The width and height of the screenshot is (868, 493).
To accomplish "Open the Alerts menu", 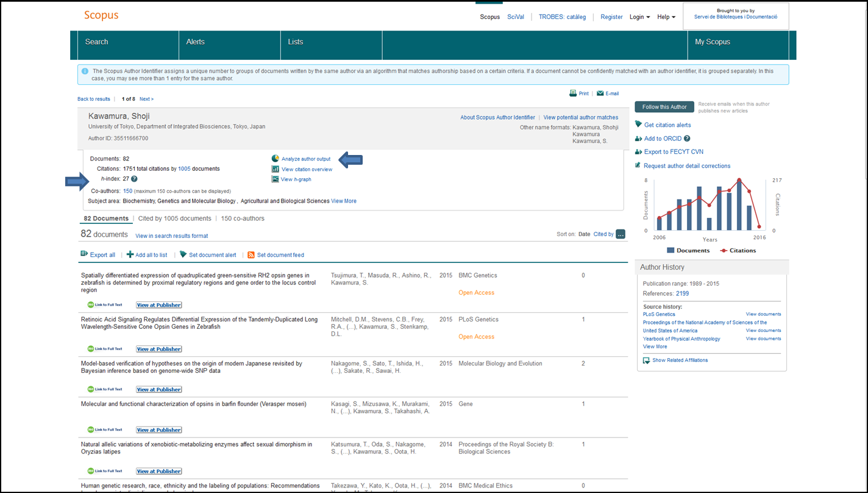I will [196, 41].
